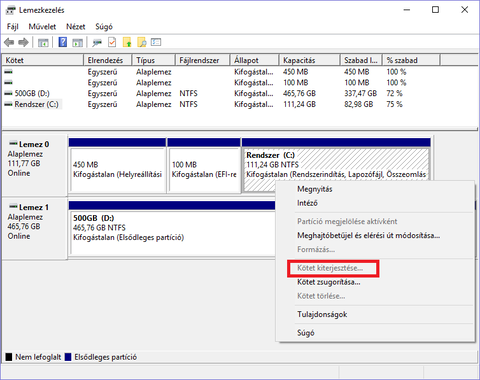Open the Művelet menu
Image resolution: width=480 pixels, height=380 pixels.
point(42,27)
